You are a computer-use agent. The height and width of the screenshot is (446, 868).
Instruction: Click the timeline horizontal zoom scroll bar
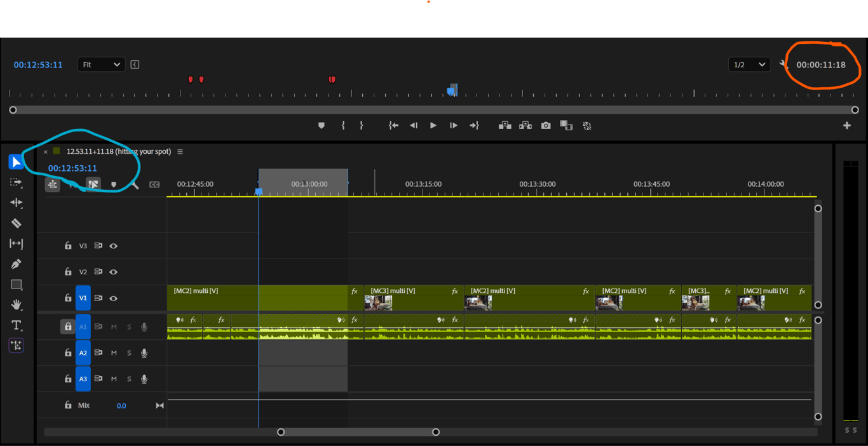point(358,432)
